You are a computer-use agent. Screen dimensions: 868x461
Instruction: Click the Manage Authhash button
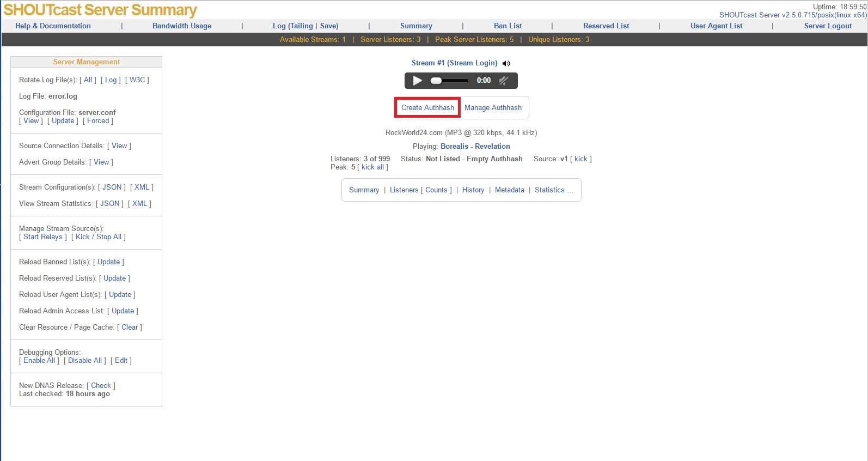coord(493,107)
